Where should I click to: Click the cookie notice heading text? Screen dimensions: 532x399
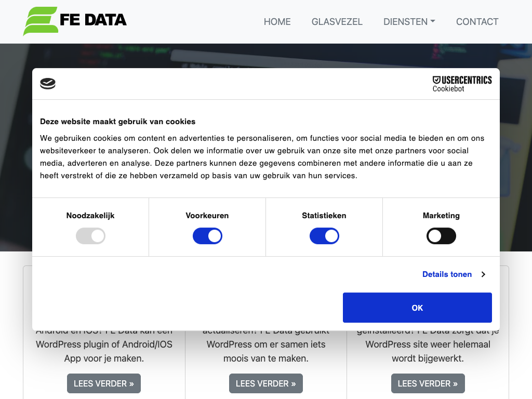click(118, 122)
